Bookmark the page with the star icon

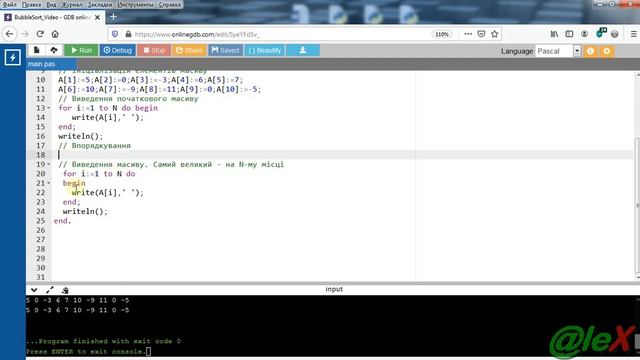495,34
